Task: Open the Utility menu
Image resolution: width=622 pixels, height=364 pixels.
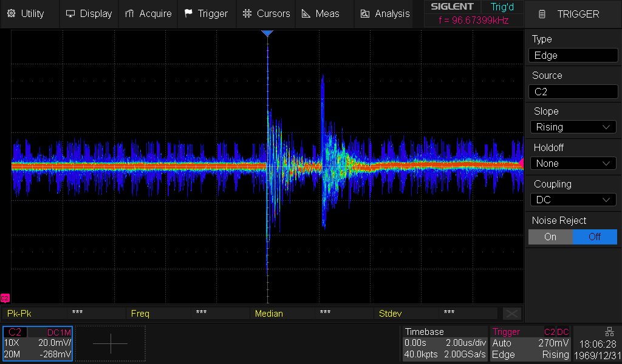Action: coord(27,13)
